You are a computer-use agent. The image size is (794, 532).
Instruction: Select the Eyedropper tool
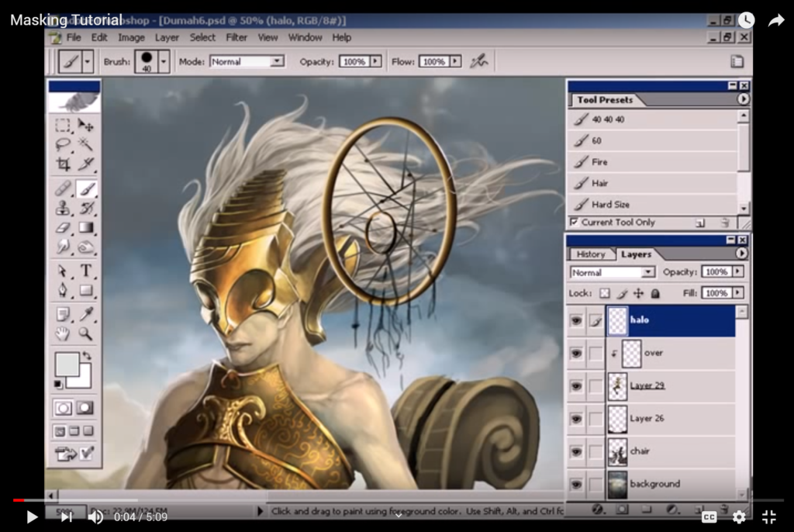pos(85,315)
